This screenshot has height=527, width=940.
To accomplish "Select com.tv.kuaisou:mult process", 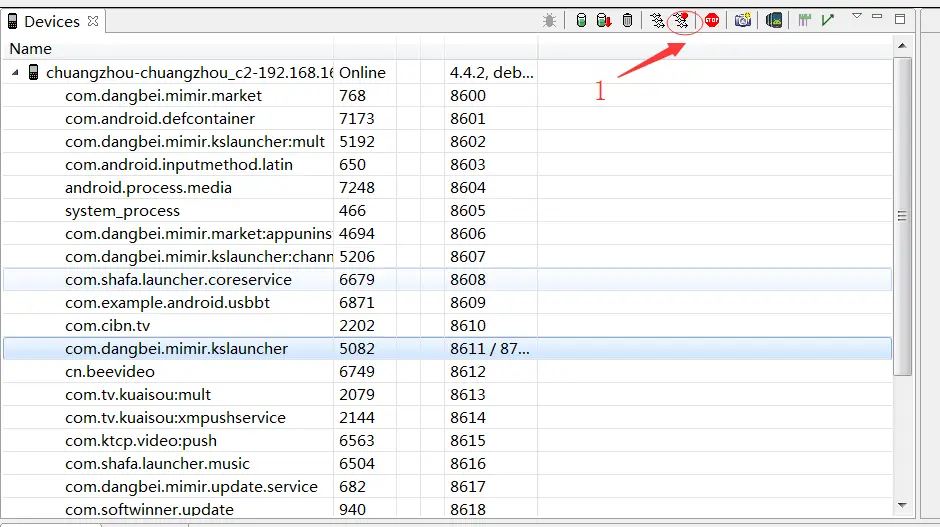I will (447, 395).
